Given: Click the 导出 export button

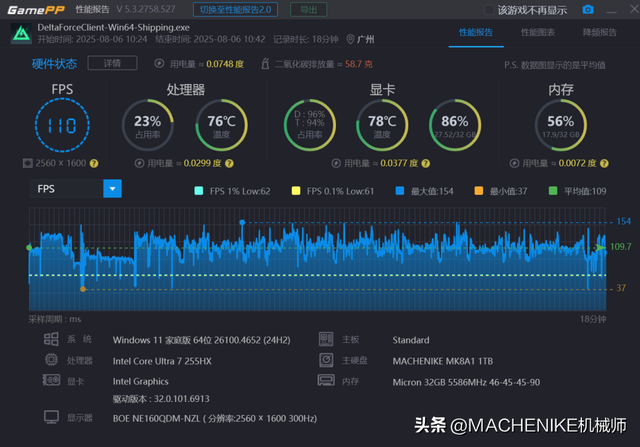Looking at the screenshot, I should (309, 9).
